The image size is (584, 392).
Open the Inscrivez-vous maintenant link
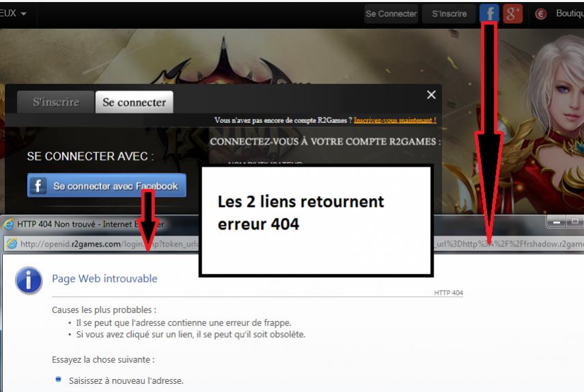pos(395,120)
